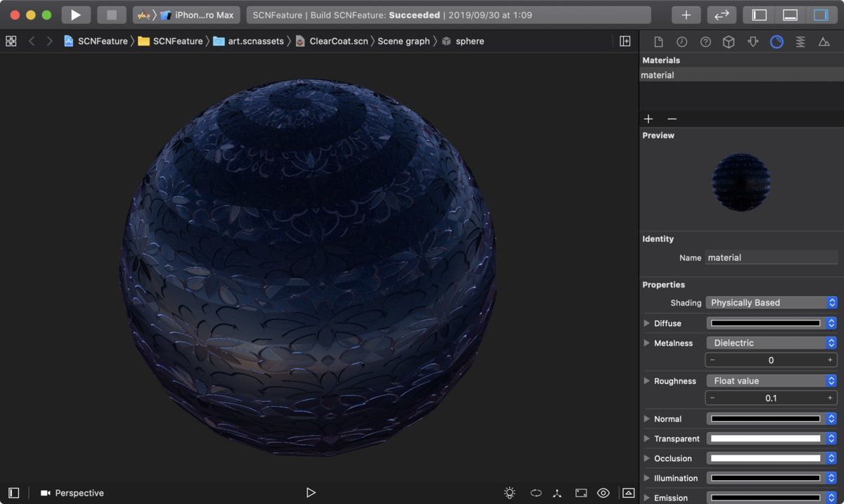Viewport: 844px width, 504px height.
Task: Toggle default lighting bulb icon
Action: click(510, 493)
